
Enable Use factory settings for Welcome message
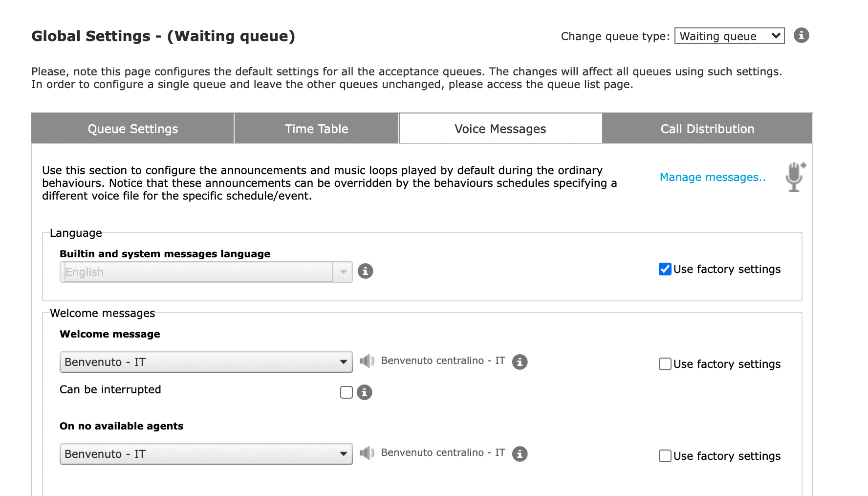[x=665, y=364]
